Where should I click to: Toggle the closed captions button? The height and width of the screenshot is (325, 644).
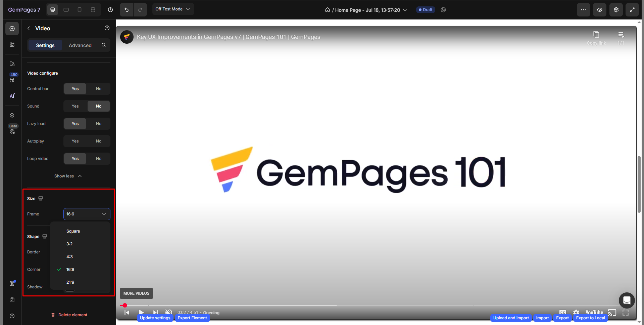pos(563,312)
